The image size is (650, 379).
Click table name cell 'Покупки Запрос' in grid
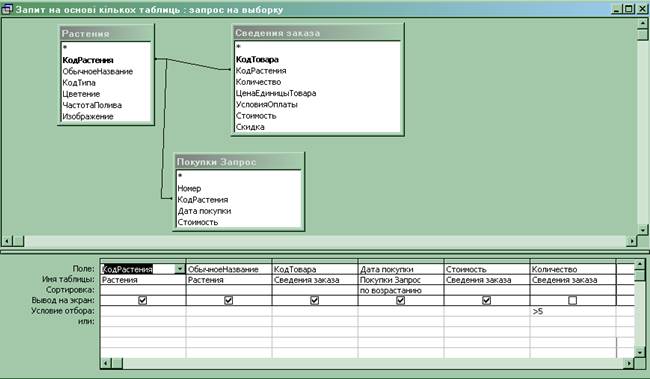(x=400, y=280)
